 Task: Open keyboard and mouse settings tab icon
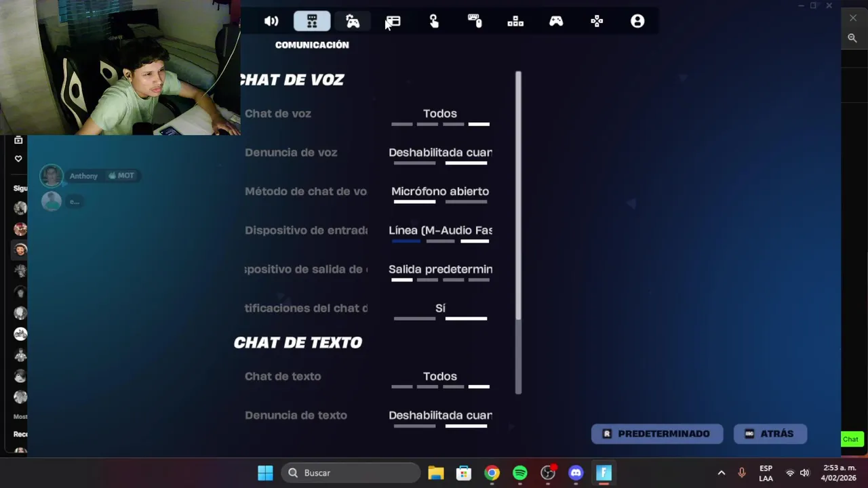(475, 21)
